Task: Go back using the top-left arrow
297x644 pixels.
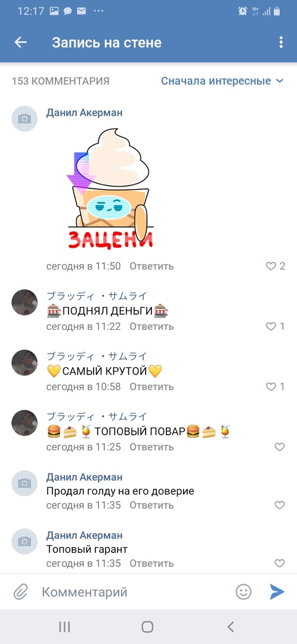Action: coord(20,42)
